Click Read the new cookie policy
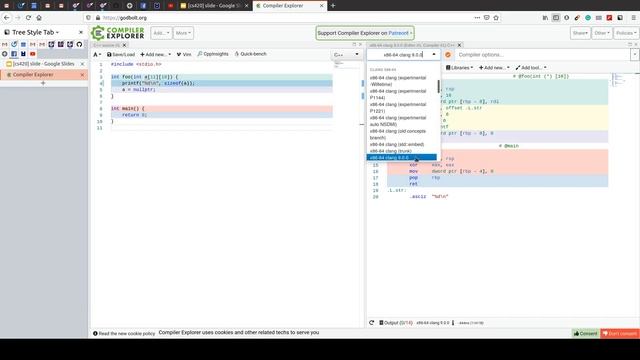 [124, 333]
